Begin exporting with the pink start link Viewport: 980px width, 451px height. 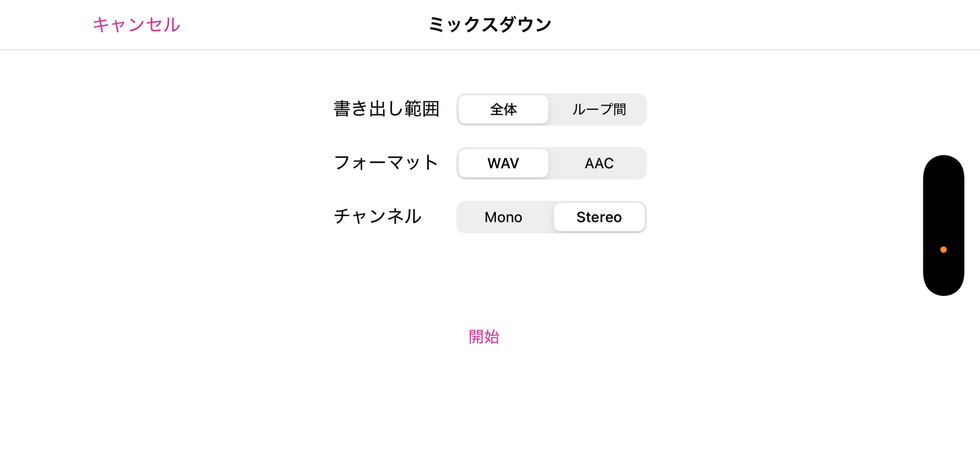(484, 337)
